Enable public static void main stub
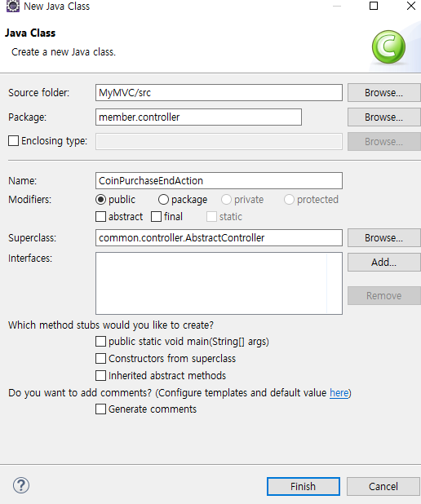This screenshot has height=504, width=421. tap(100, 342)
